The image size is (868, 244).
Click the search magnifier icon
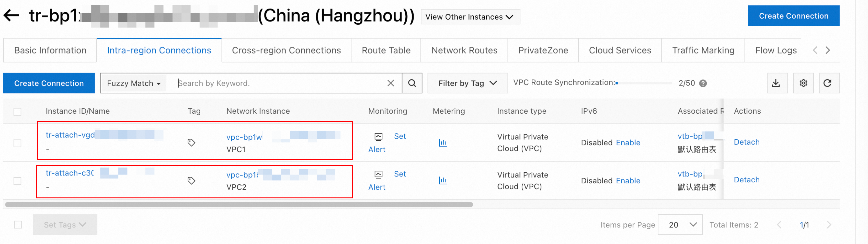coord(412,83)
